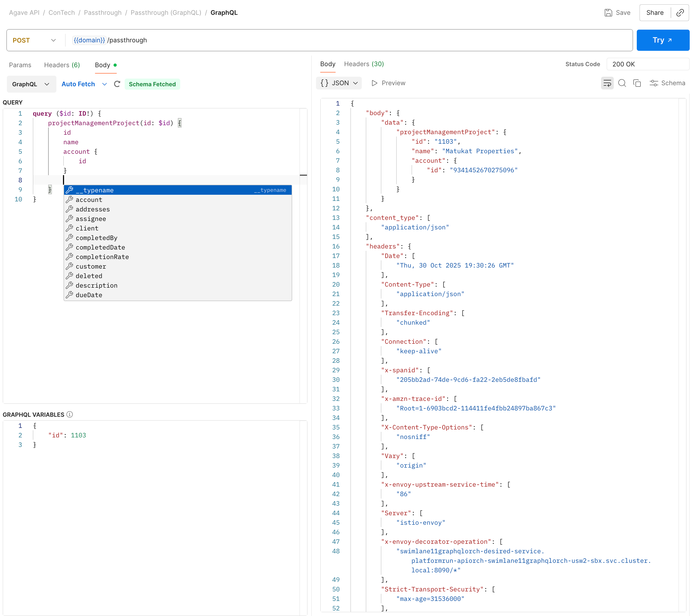The width and height of the screenshot is (695, 616).
Task: Open the response Schema panel
Action: pyautogui.click(x=667, y=83)
